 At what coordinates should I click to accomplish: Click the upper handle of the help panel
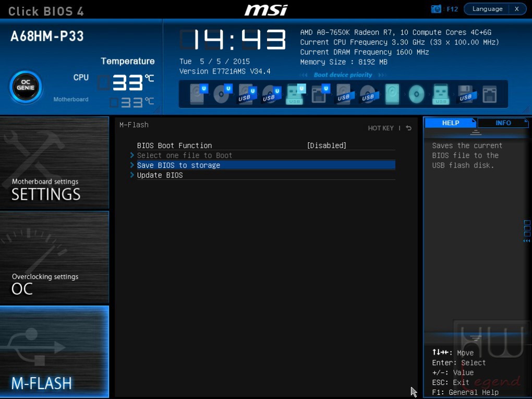(476, 132)
